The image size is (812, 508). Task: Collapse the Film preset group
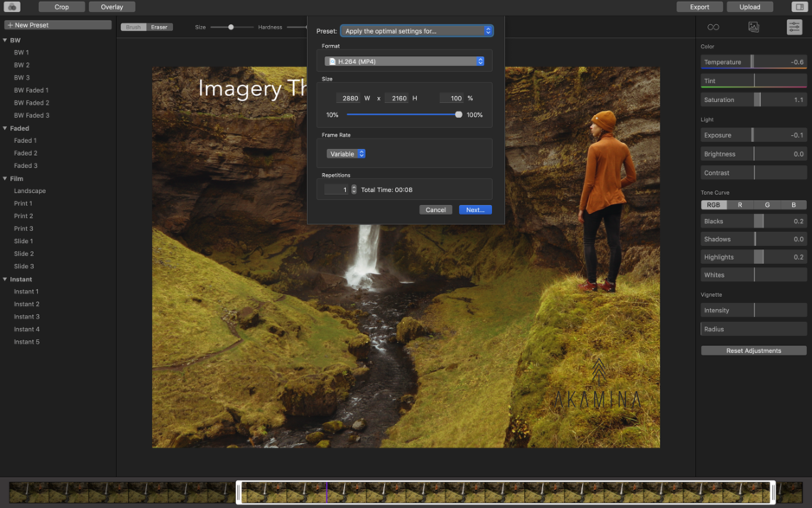point(7,177)
